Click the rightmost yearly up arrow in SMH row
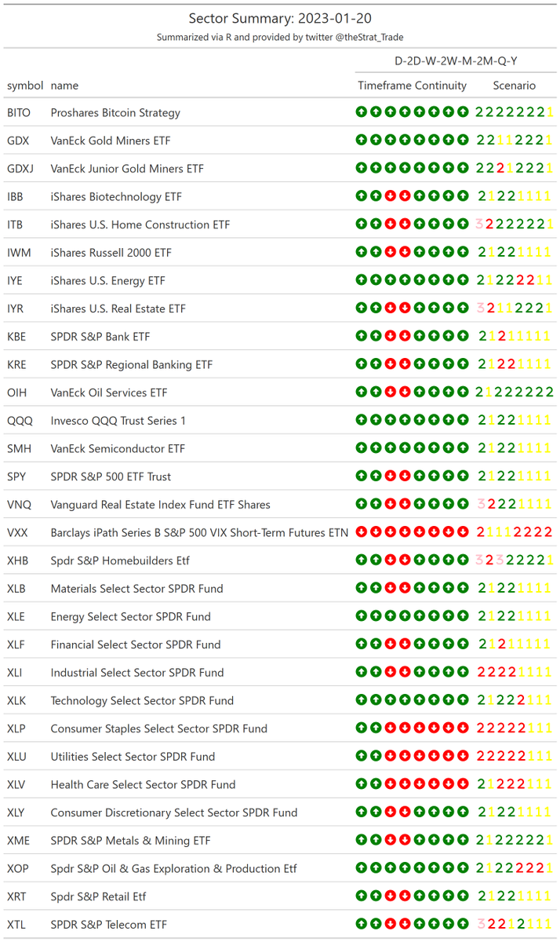The height and width of the screenshot is (942, 560). tap(463, 448)
